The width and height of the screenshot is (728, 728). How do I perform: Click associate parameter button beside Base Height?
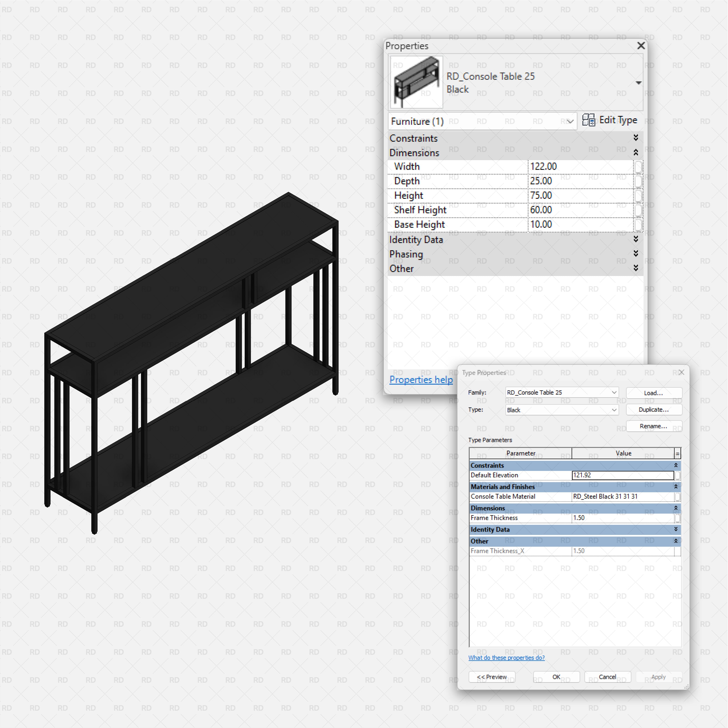638,225
